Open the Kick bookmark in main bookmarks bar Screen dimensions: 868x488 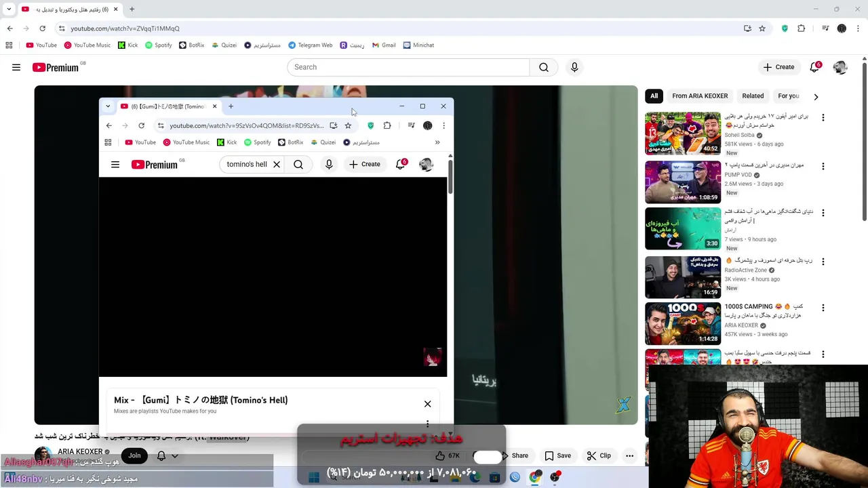(128, 45)
